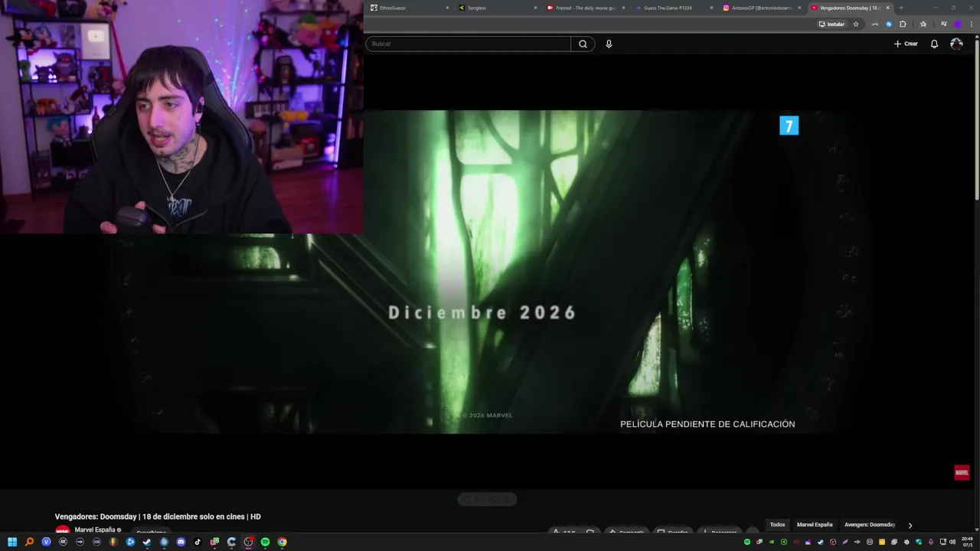
Task: Open OBS Studio from the taskbar
Action: click(x=248, y=542)
